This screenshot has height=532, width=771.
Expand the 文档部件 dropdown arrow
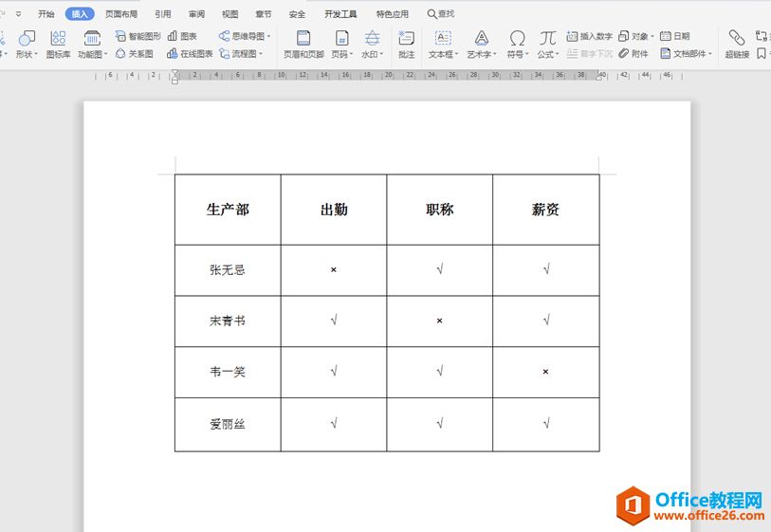(x=710, y=54)
